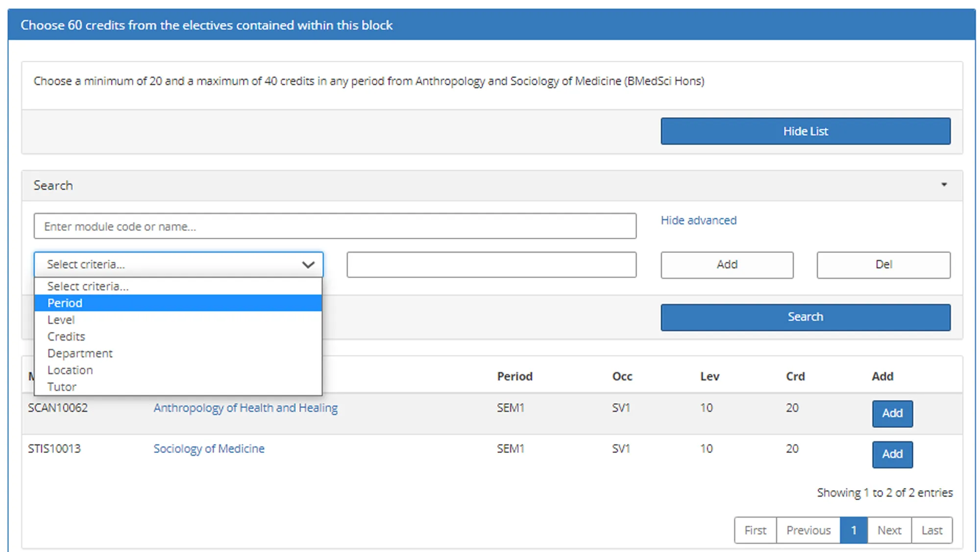The height and width of the screenshot is (552, 980).
Task: Collapse the Search panel using its chevron
Action: (x=945, y=185)
